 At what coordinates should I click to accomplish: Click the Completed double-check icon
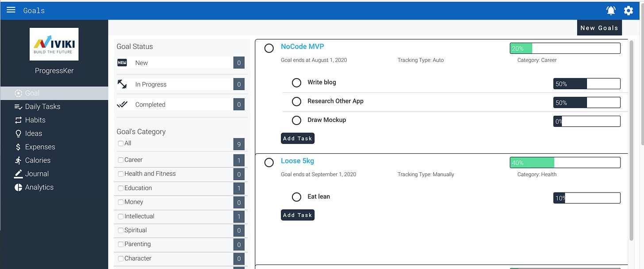122,105
